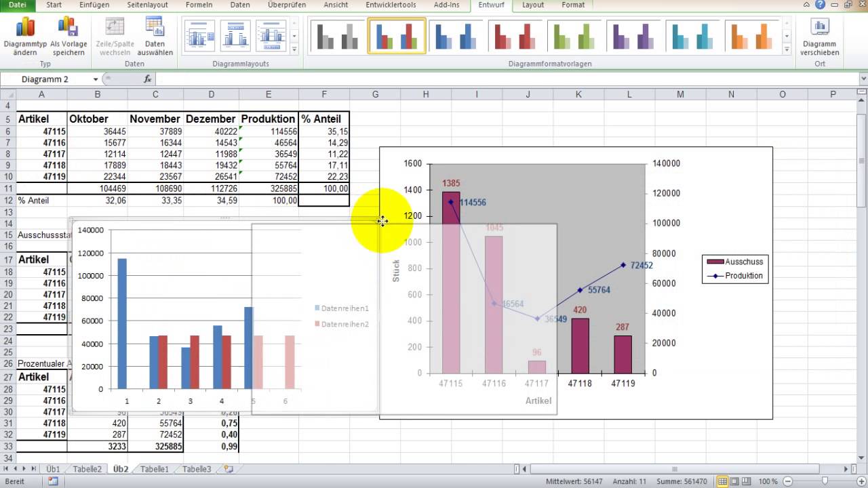Viewport: 868px width, 488px height.
Task: Expand the chart styles gallery
Action: coord(787,49)
